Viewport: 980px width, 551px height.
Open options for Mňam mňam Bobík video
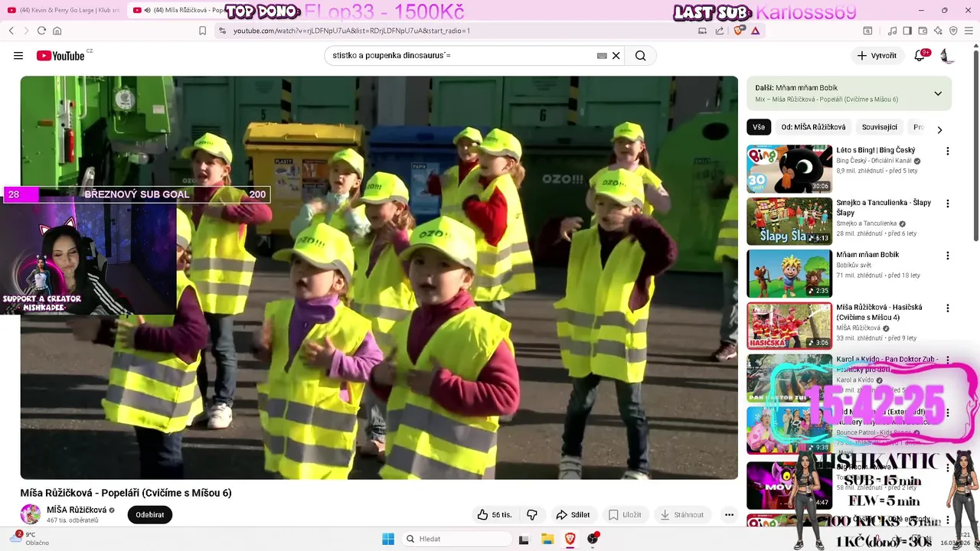tap(947, 256)
